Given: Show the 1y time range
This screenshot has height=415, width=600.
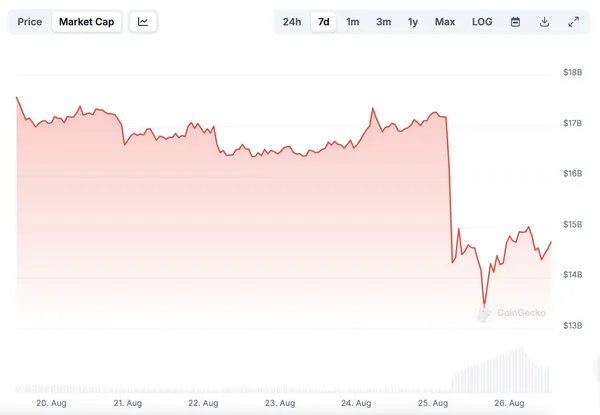Looking at the screenshot, I should click(413, 21).
